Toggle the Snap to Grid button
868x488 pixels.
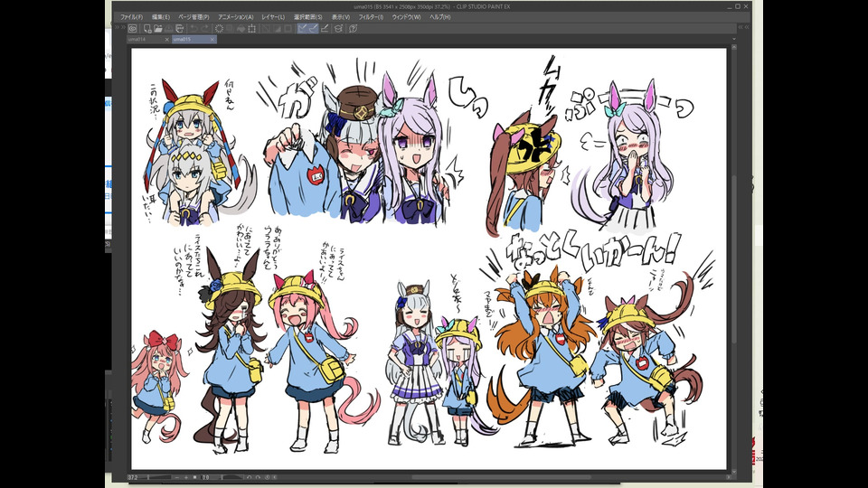click(324, 28)
